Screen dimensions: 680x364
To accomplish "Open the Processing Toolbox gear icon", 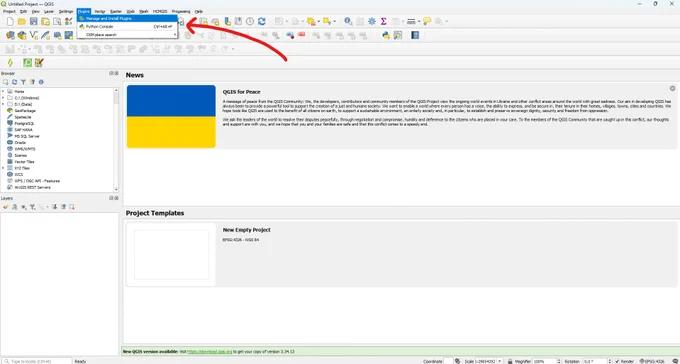I will [x=372, y=21].
